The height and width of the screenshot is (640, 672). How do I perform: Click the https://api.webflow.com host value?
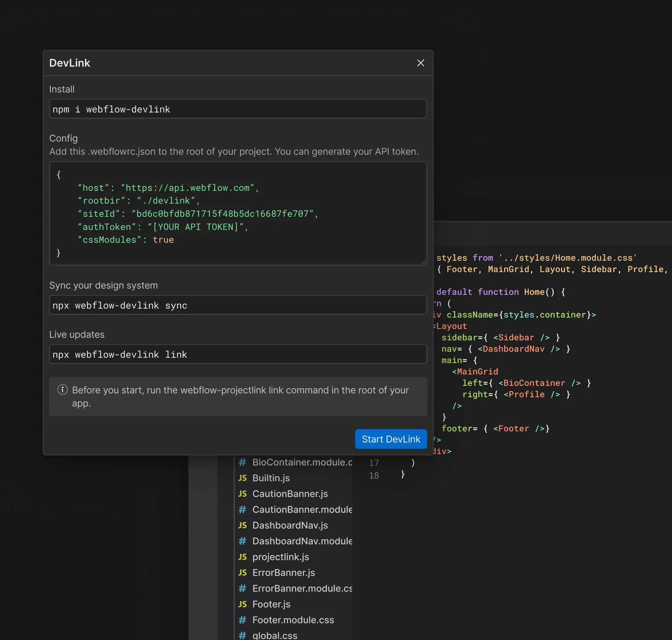pyautogui.click(x=188, y=188)
